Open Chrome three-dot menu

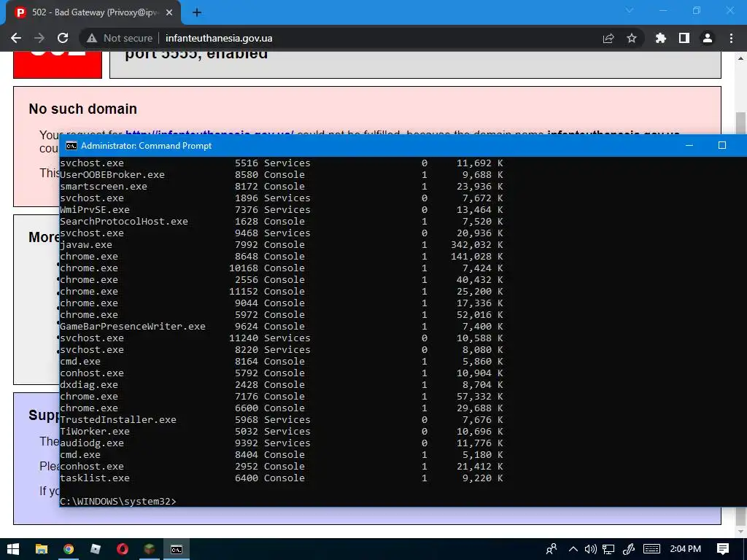pyautogui.click(x=731, y=38)
